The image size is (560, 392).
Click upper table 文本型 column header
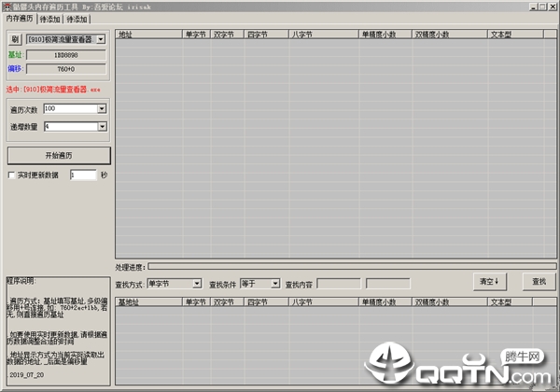516,35
